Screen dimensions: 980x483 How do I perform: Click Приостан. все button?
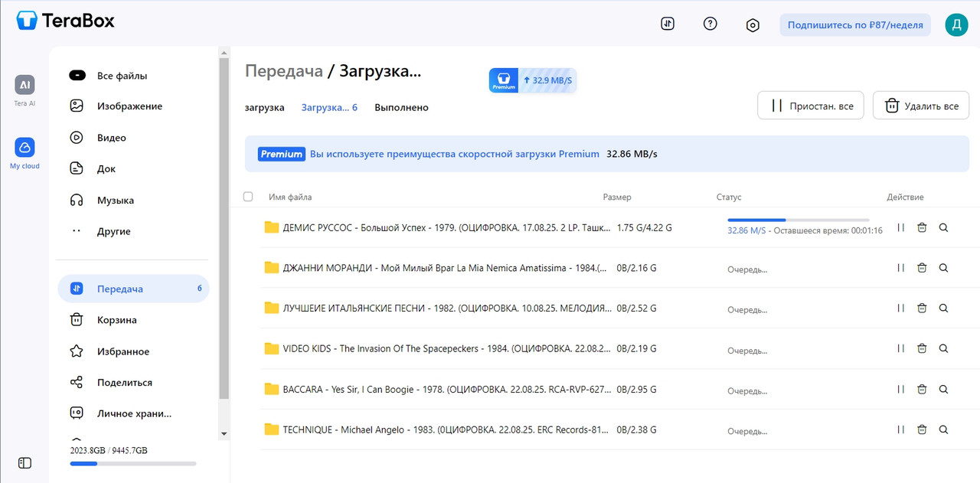pyautogui.click(x=811, y=106)
